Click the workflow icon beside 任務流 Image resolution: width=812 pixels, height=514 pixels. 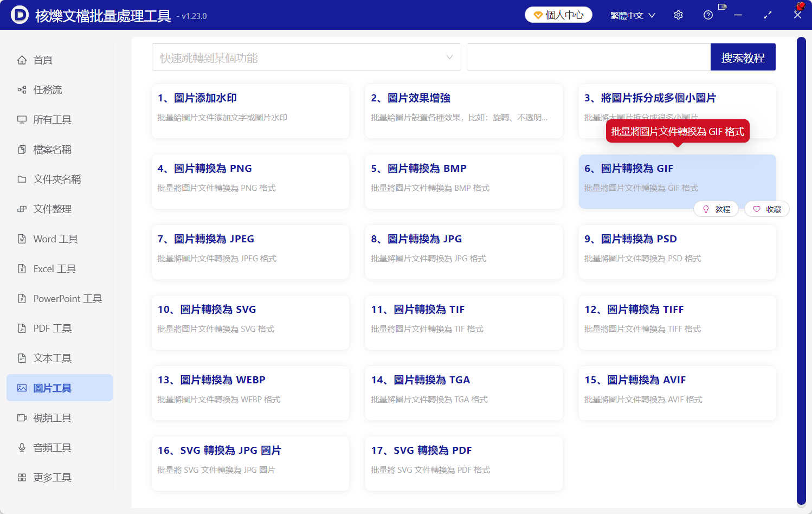pos(22,89)
